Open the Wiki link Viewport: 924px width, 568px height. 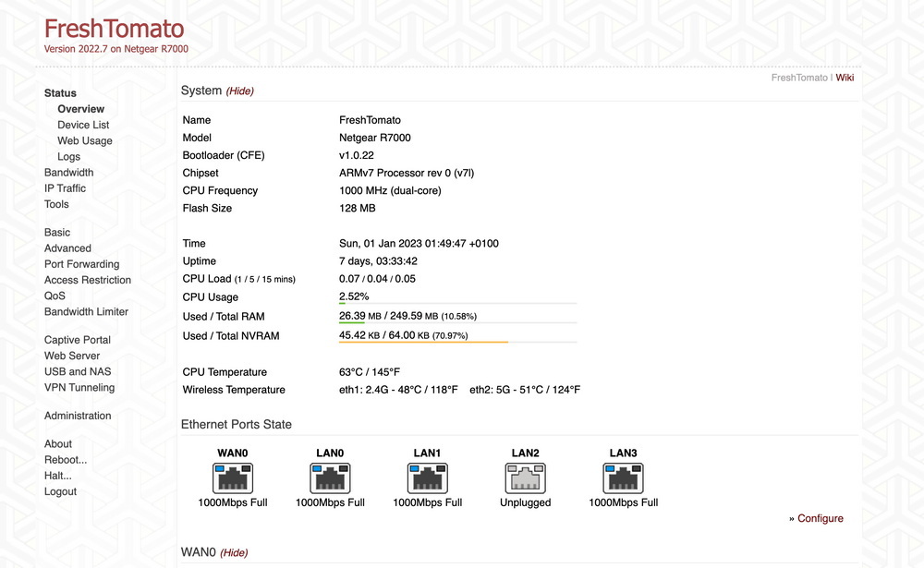point(845,78)
